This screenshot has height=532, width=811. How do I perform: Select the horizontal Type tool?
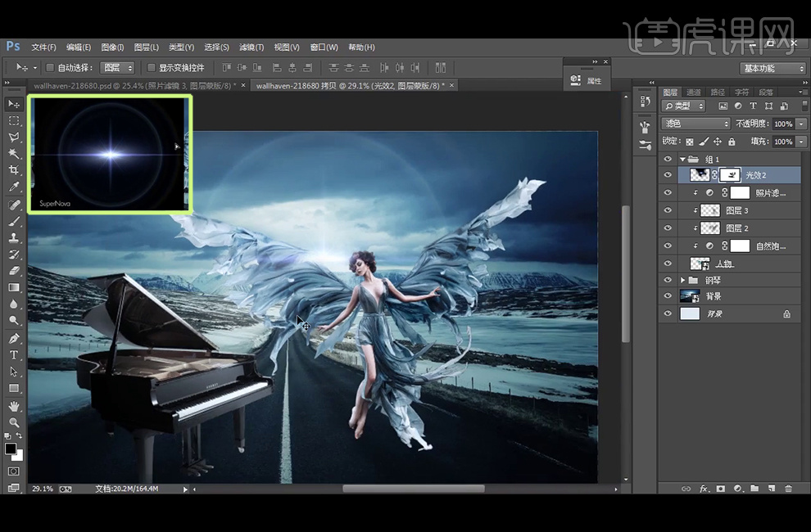pyautogui.click(x=14, y=354)
